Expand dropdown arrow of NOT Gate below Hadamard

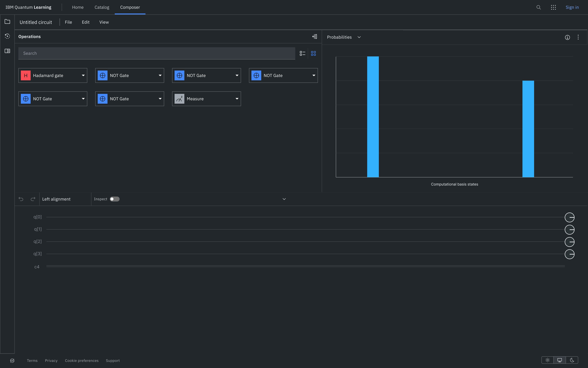coord(83,99)
